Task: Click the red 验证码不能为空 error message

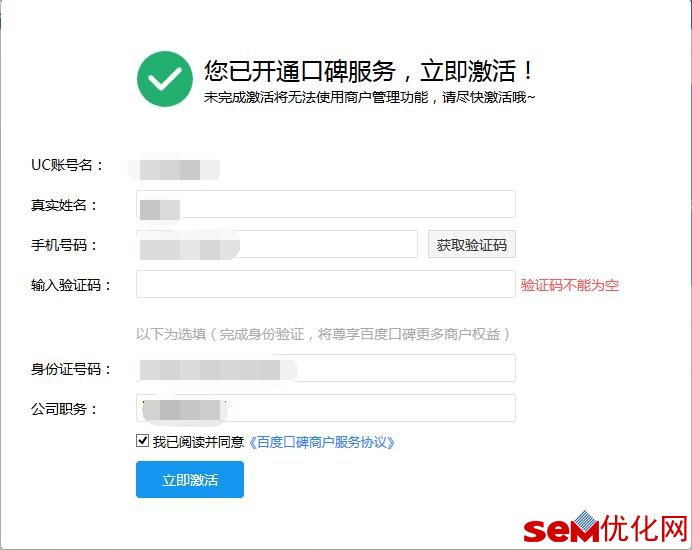Action: coord(570,285)
